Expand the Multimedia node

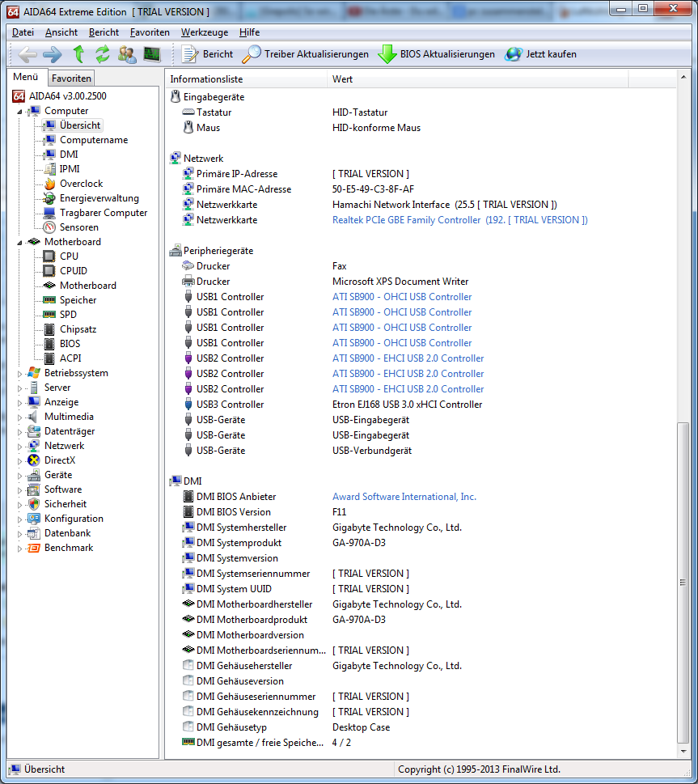(19, 417)
